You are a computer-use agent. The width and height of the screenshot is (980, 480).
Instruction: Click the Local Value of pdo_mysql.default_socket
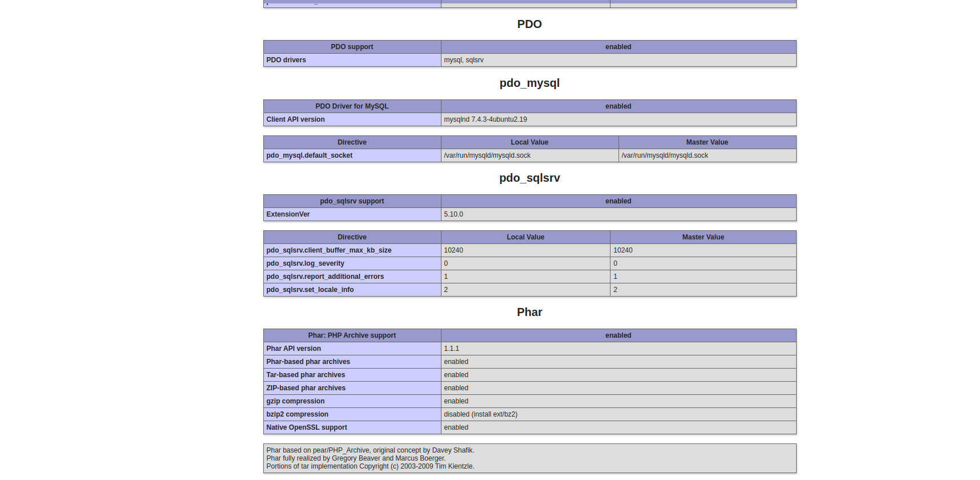tap(487, 155)
